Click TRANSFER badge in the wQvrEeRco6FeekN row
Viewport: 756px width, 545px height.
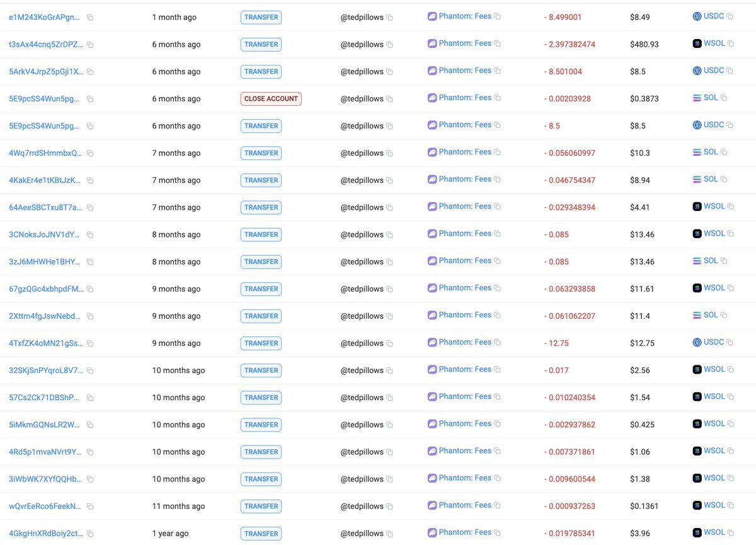pos(261,507)
